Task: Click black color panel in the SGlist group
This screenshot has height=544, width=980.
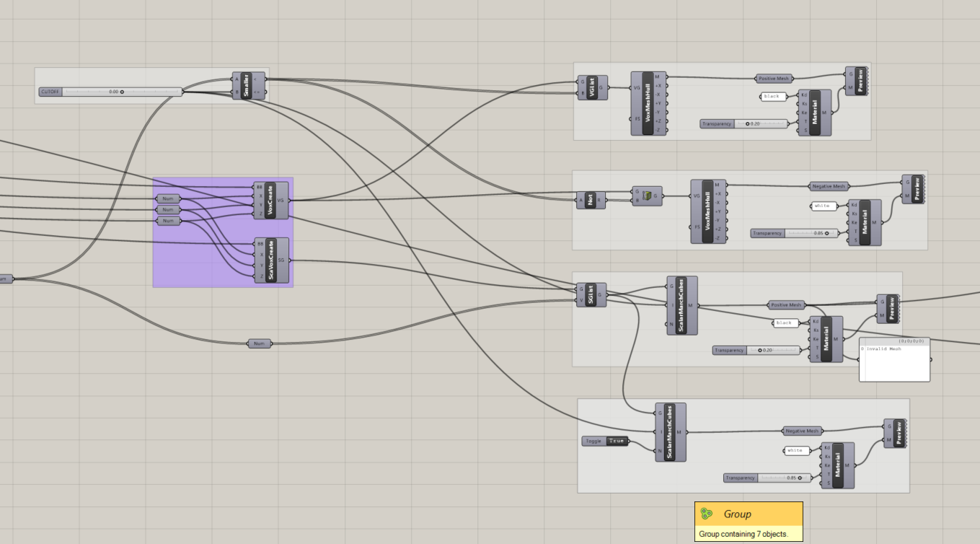Action: tap(785, 323)
